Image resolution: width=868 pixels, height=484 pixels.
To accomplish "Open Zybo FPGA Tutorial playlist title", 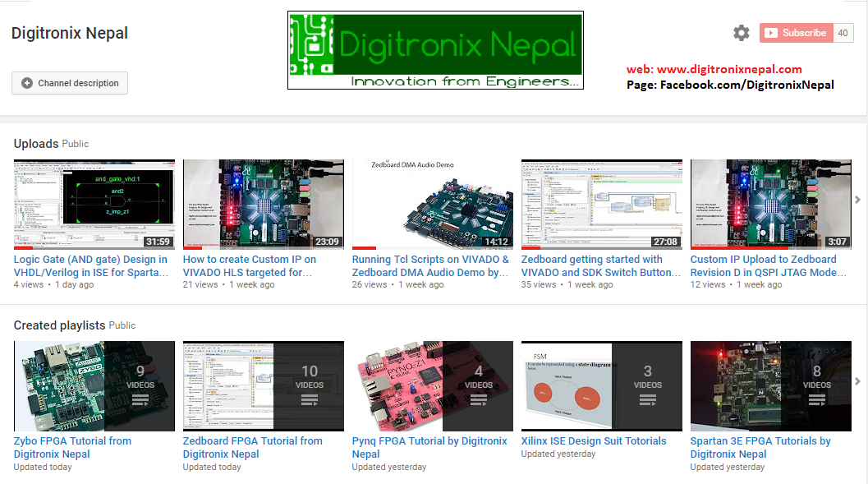I will click(x=72, y=448).
